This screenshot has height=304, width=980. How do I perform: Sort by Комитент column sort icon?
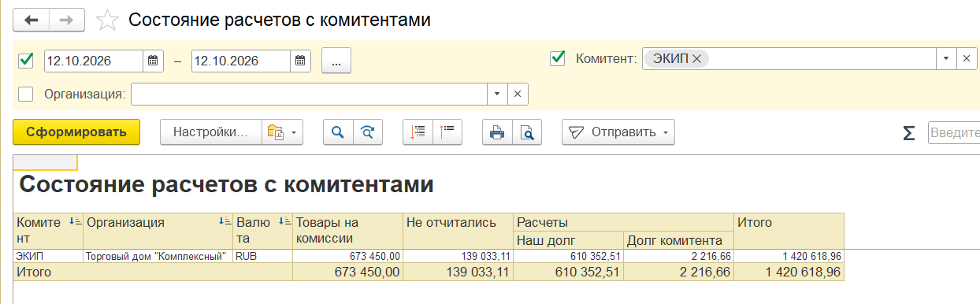point(76,222)
